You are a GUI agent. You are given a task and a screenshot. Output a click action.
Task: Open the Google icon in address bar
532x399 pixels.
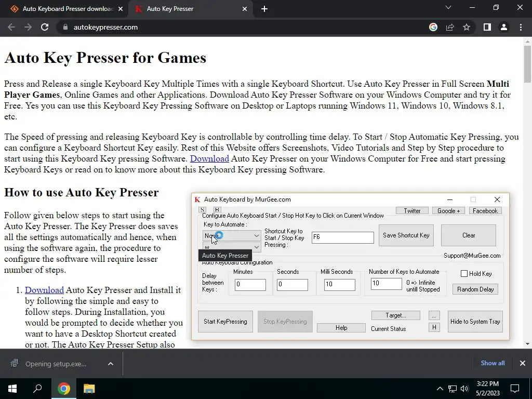tap(433, 27)
